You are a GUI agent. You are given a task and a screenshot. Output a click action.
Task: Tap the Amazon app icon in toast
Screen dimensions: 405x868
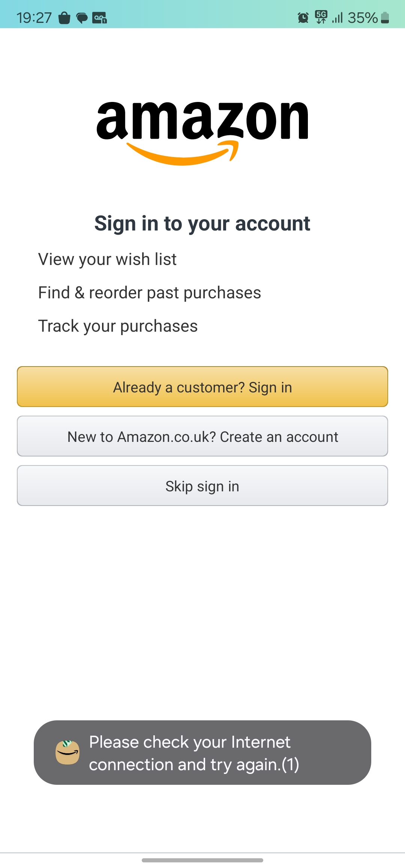(67, 752)
